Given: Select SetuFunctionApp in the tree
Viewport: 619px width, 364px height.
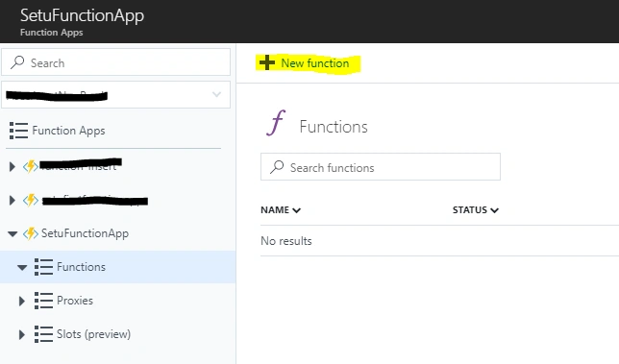Looking at the screenshot, I should 85,233.
